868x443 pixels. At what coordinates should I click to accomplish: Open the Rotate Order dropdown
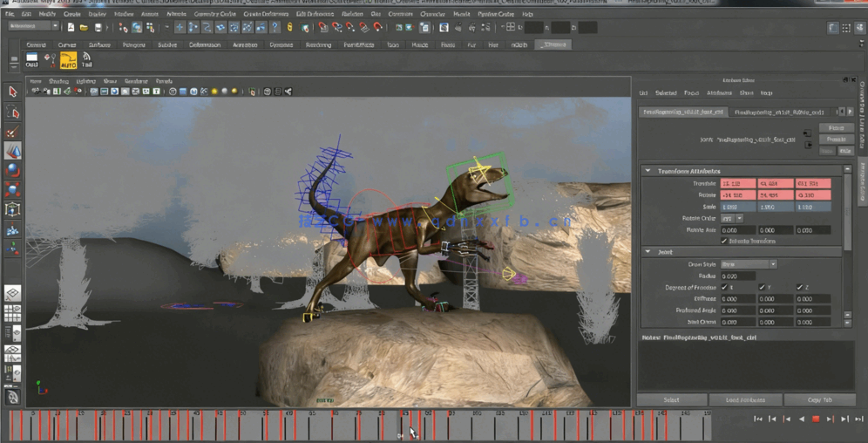pyautogui.click(x=732, y=219)
